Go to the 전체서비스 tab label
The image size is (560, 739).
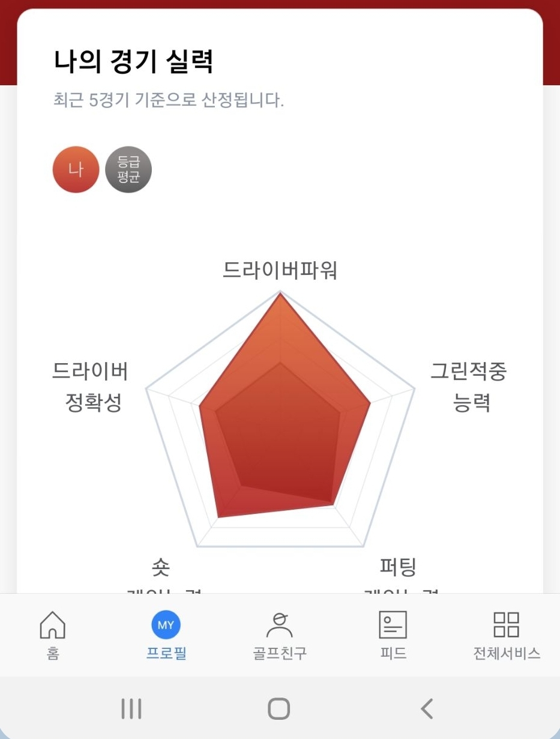pyautogui.click(x=507, y=653)
